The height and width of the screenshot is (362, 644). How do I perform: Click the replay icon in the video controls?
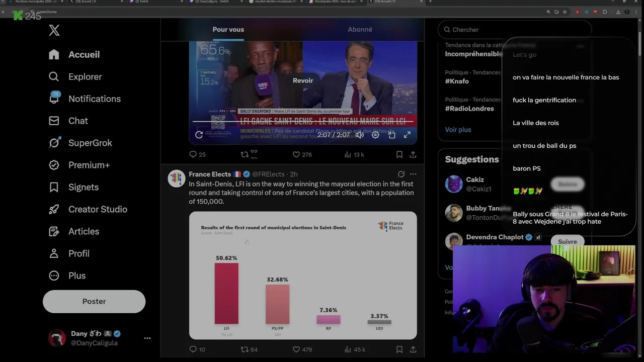pos(199,135)
